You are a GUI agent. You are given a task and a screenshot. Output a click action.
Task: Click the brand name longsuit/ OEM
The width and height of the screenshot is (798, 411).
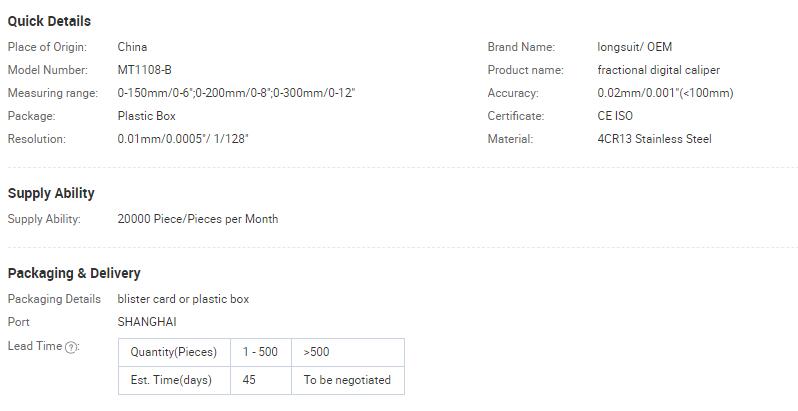635,47
